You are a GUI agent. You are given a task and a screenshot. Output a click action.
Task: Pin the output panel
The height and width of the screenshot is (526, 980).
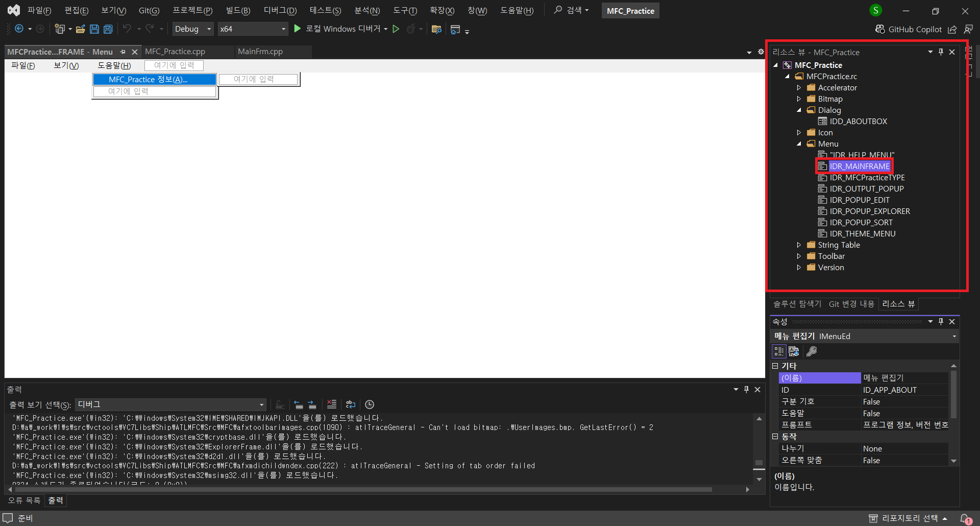coord(746,390)
